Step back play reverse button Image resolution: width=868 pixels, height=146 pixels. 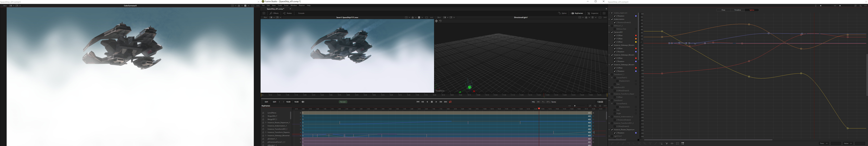(x=427, y=102)
